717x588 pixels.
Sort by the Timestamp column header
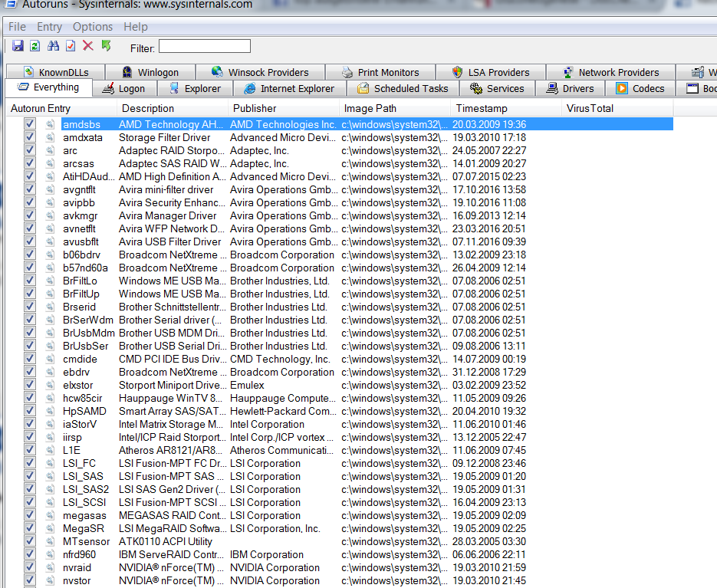pos(506,108)
